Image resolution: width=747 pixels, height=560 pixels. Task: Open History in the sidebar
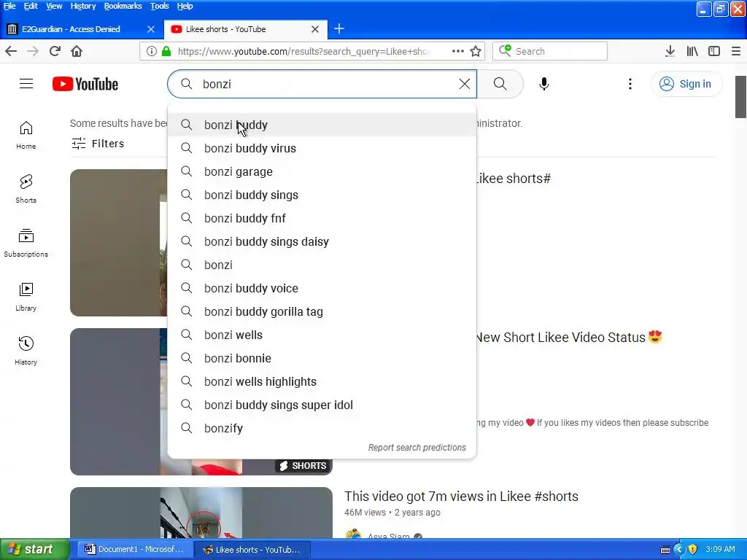point(26,351)
